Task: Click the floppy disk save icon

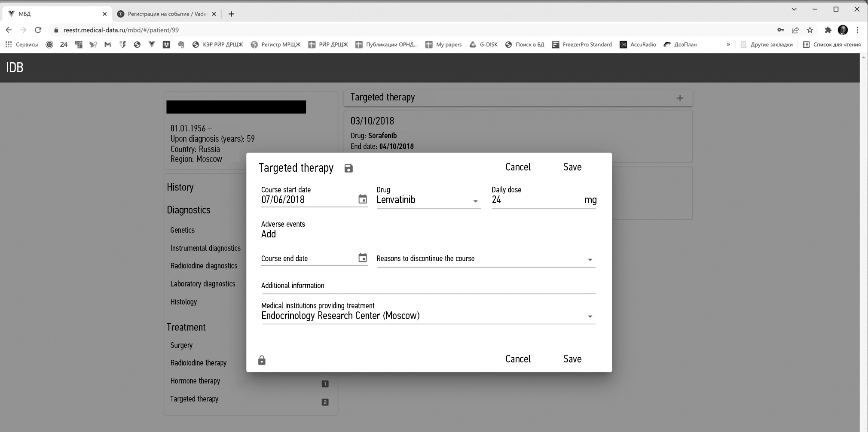Action: pyautogui.click(x=348, y=168)
